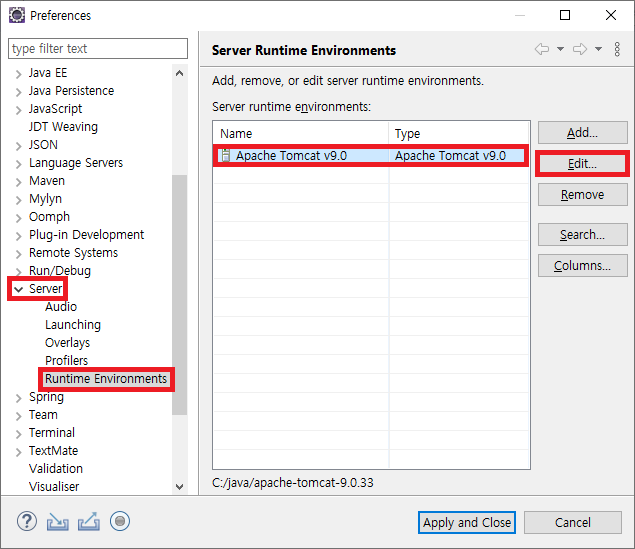Expand the JavaScript node
635x549 pixels.
pos(18,110)
